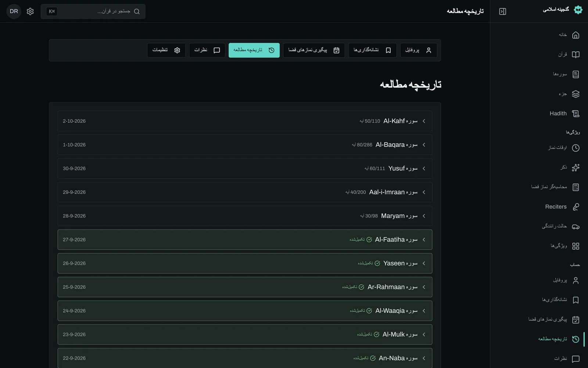The height and width of the screenshot is (368, 588).
Task: Open prayer times clock icon
Action: coord(576,148)
